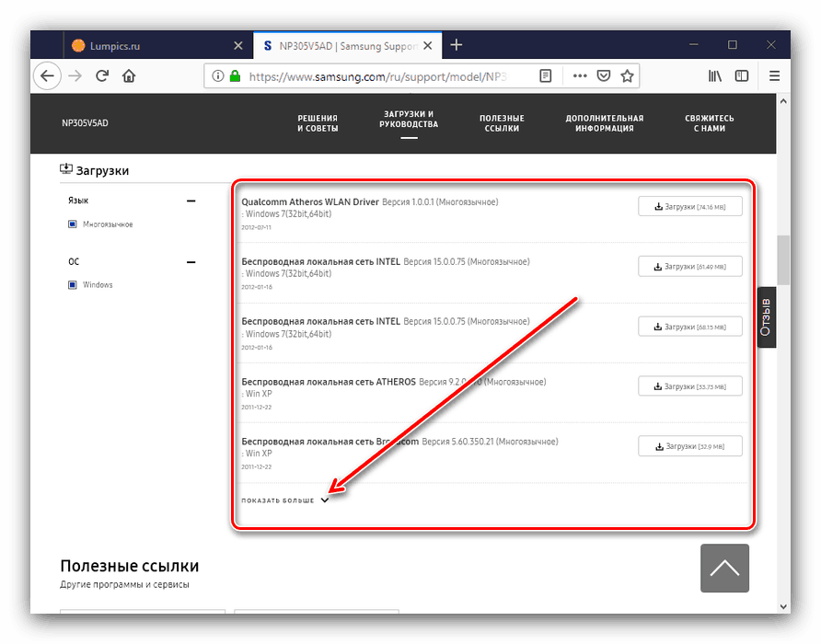Open Загрузки и руководства section

coord(409,120)
